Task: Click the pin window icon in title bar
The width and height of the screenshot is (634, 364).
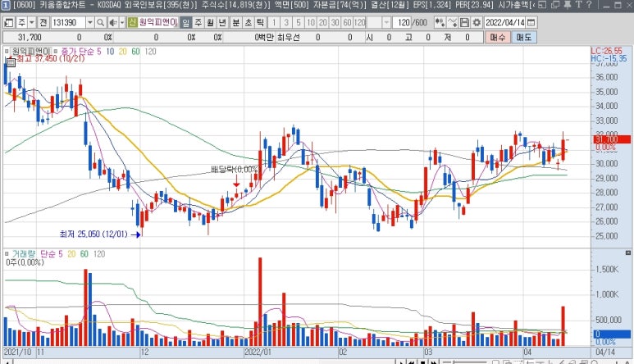Action: [x=568, y=5]
